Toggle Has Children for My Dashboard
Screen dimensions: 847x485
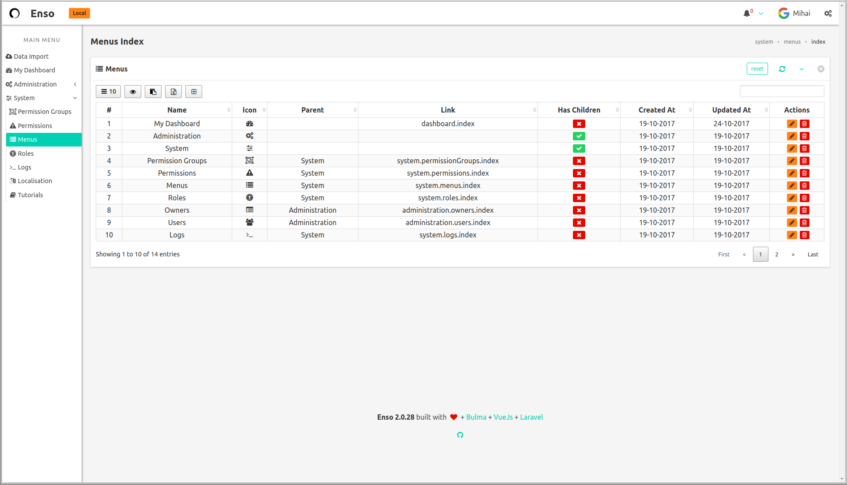pyautogui.click(x=579, y=124)
